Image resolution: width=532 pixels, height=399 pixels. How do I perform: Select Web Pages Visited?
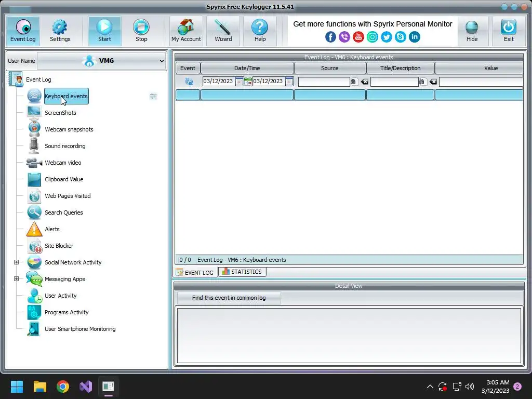68,196
